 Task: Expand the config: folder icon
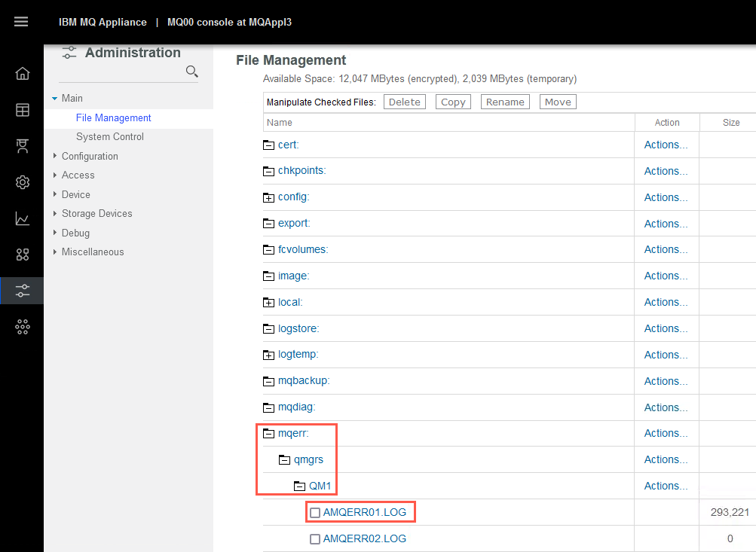268,197
